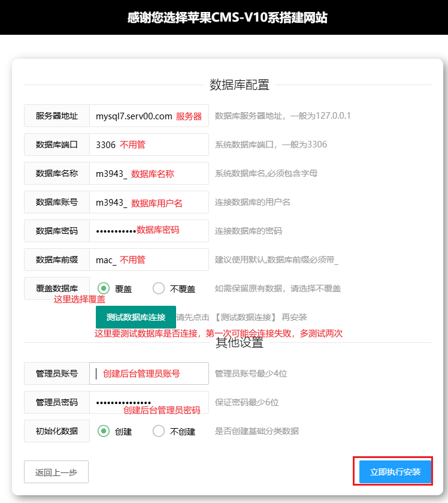Click hint 管理员账号最少4位

pos(250,374)
